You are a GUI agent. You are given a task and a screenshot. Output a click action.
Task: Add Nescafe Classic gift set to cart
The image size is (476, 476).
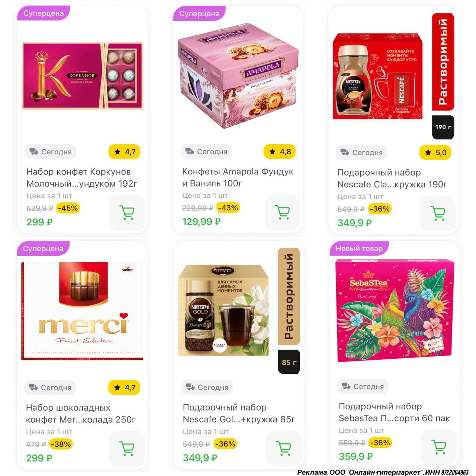click(438, 213)
